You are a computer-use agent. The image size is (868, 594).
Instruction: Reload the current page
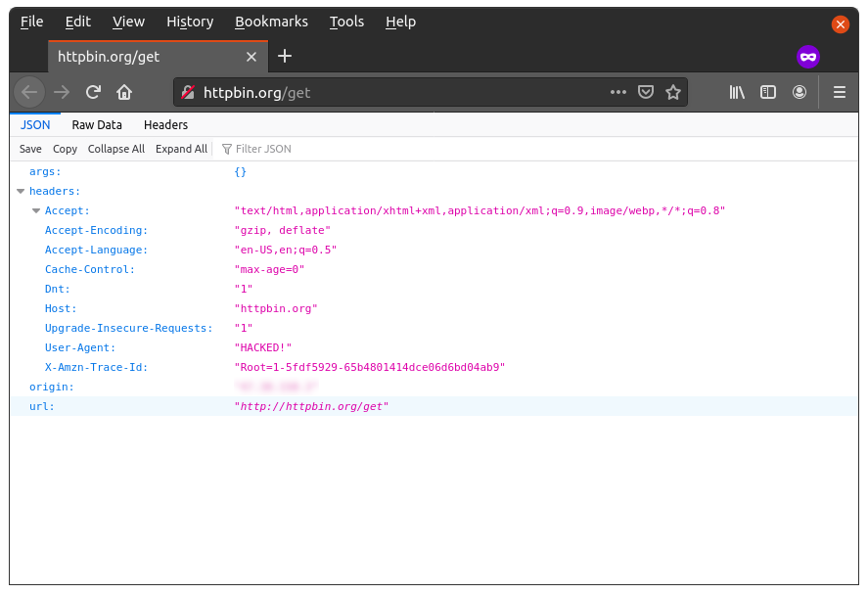pyautogui.click(x=93, y=92)
